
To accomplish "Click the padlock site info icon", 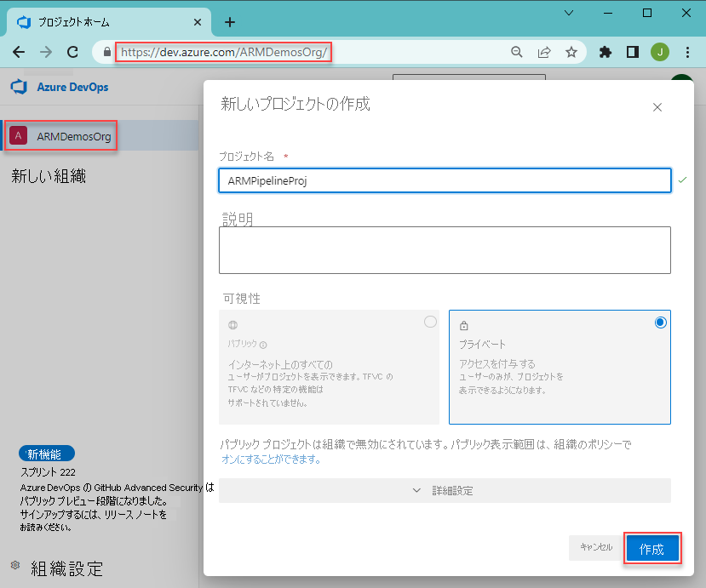I will (x=106, y=52).
